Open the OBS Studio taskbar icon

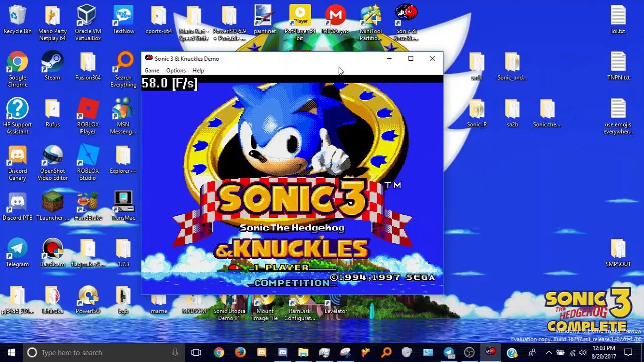point(469,352)
